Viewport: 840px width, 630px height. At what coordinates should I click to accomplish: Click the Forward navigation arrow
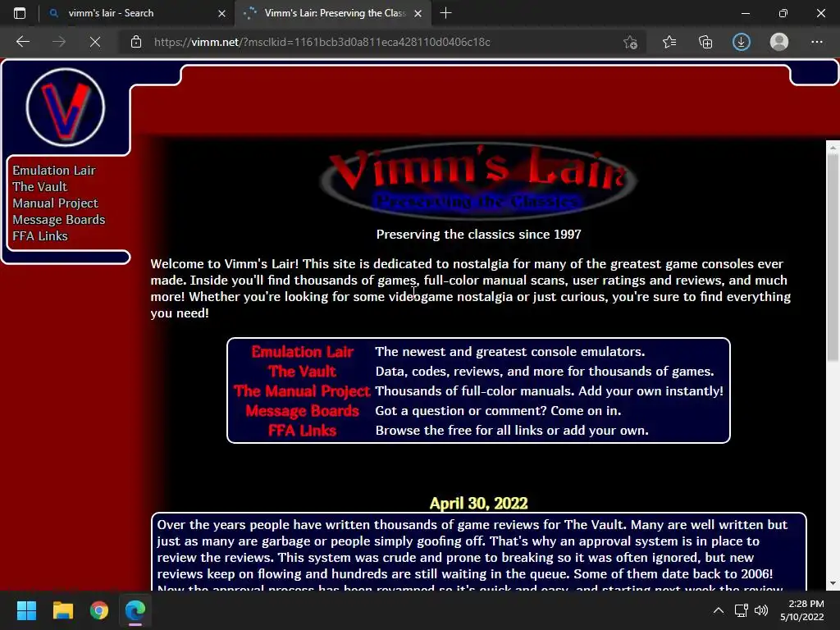coord(59,42)
